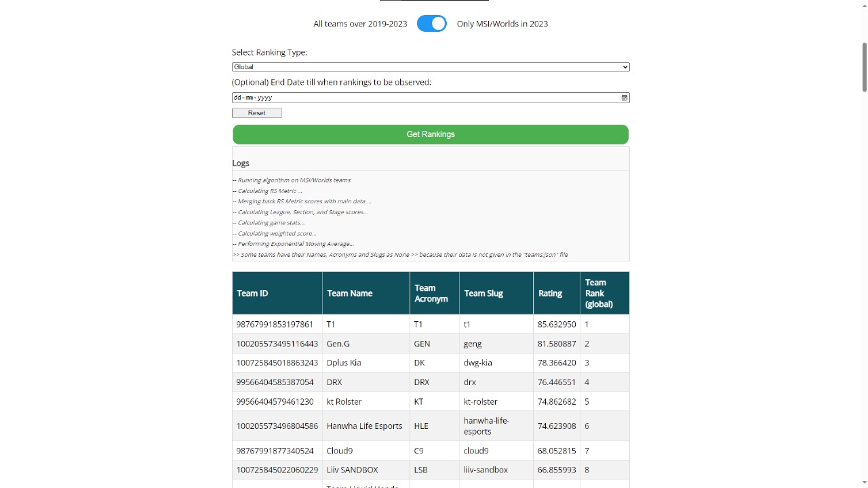Click Team ID 99566404585387054
The image size is (868, 488).
pos(275,382)
